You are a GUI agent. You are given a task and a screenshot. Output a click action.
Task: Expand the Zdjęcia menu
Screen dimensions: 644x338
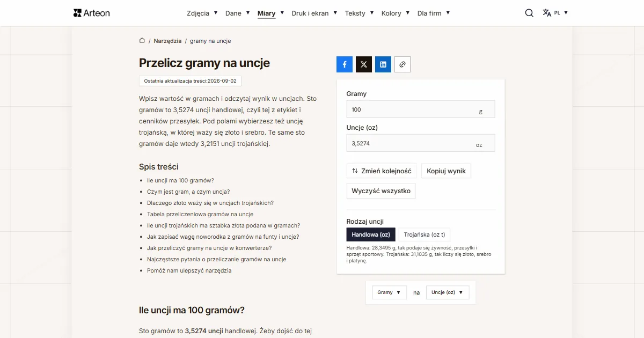[x=202, y=13]
